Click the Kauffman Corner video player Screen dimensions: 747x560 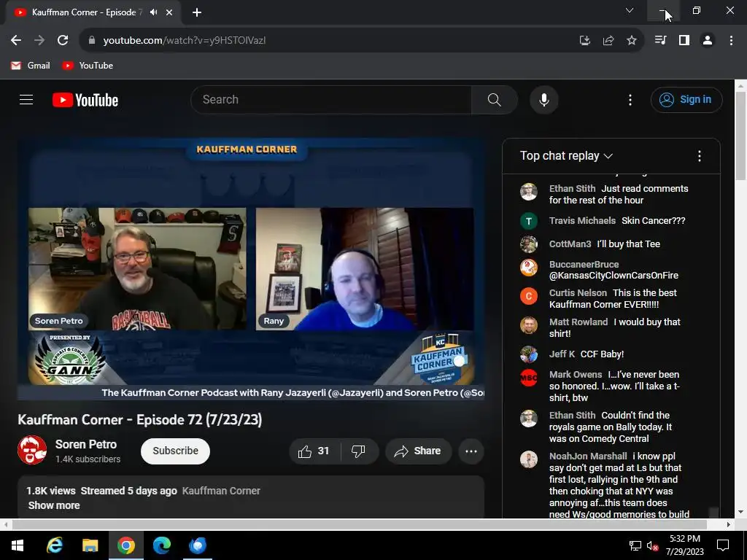[251, 269]
